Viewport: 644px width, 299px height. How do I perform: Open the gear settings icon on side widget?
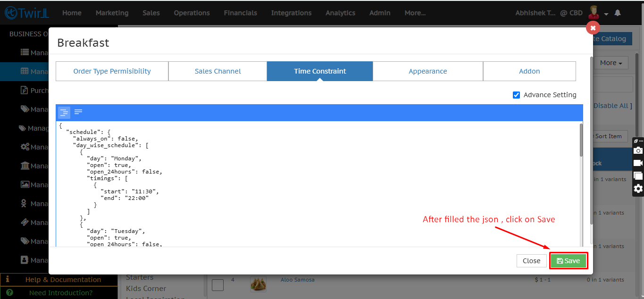638,189
